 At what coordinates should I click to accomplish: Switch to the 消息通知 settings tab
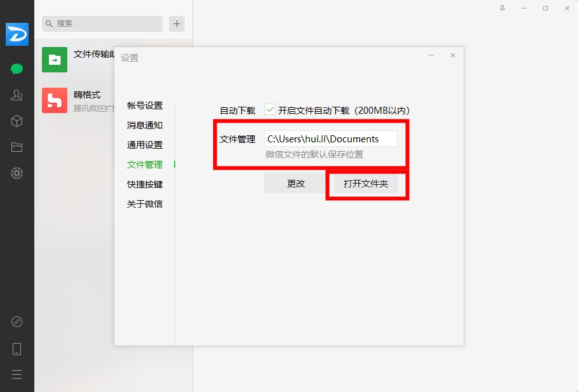click(145, 125)
